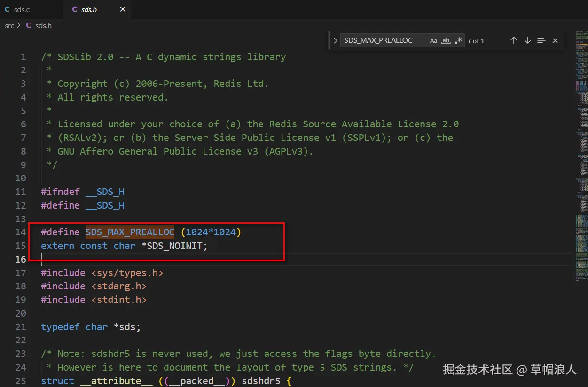Toggle Find in Selection
This screenshot has height=387, width=588.
tap(541, 40)
